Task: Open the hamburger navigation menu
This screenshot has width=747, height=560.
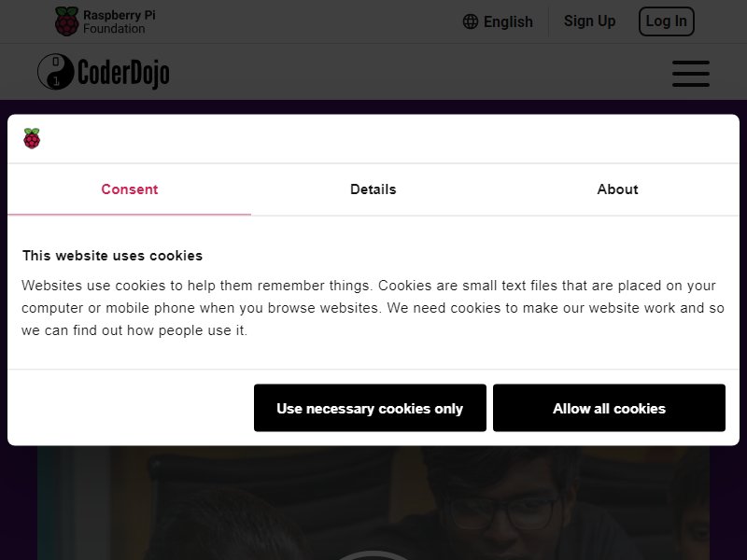Action: click(x=690, y=74)
